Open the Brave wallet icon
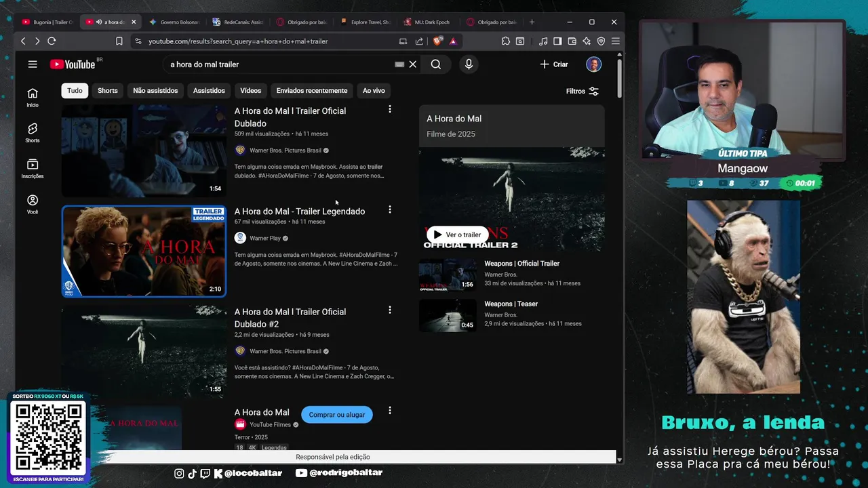 [572, 41]
